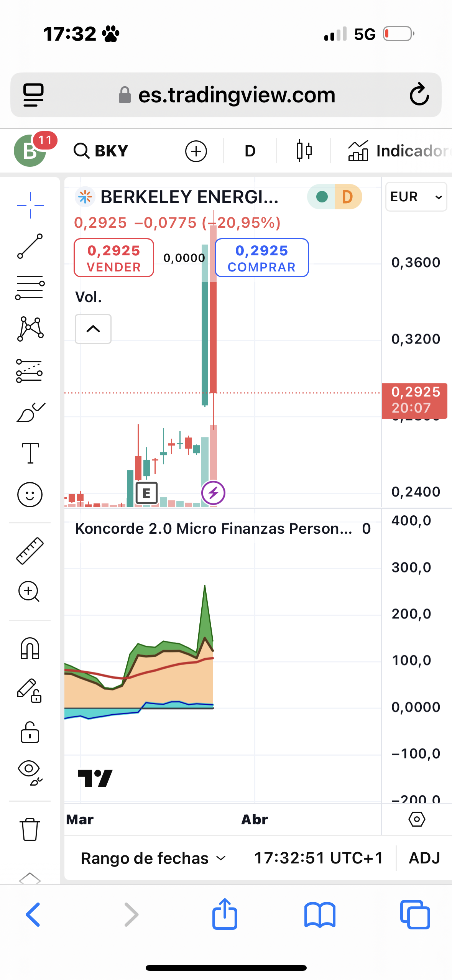This screenshot has width=452, height=980.
Task: Toggle hide all drawings eye icon
Action: click(x=30, y=773)
